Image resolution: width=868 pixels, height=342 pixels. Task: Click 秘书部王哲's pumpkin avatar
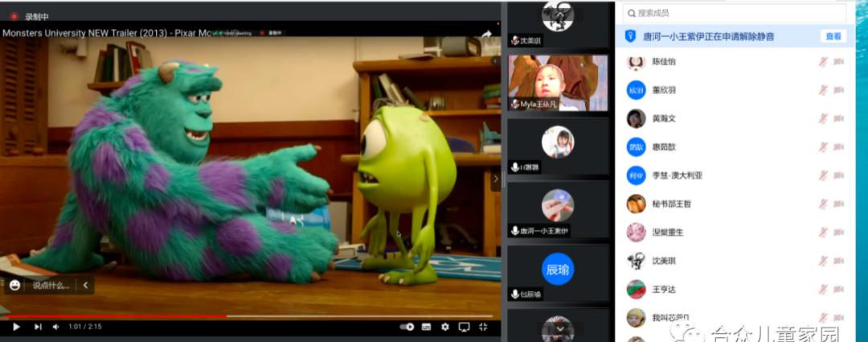coord(636,204)
